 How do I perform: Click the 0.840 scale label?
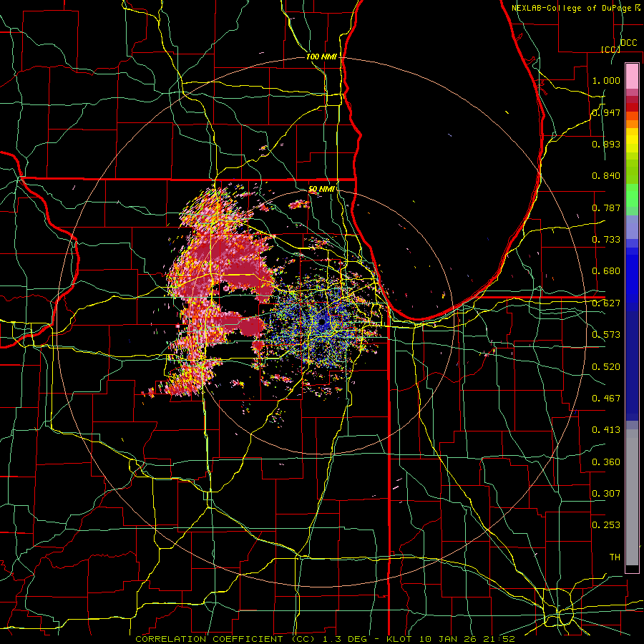coord(606,176)
